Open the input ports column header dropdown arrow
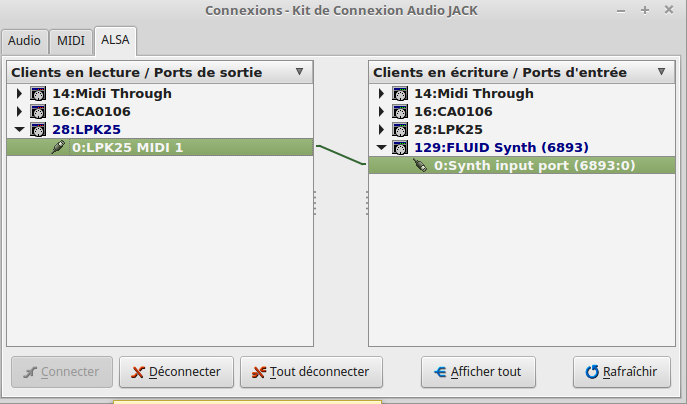 pos(661,72)
